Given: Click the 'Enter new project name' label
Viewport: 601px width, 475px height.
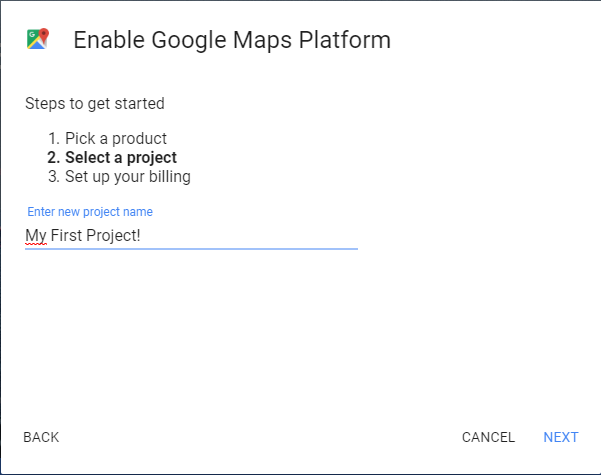Looking at the screenshot, I should (x=90, y=212).
